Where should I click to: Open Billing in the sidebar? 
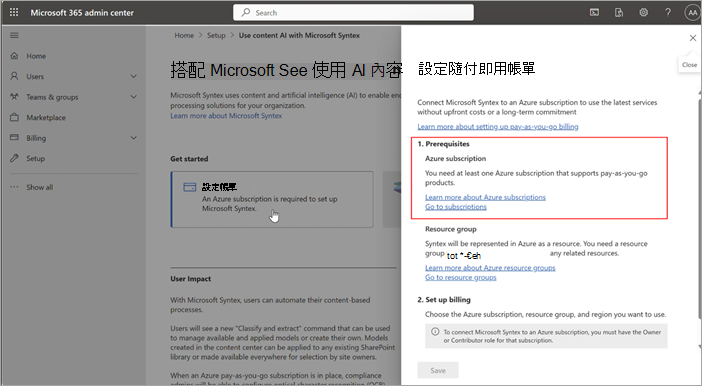click(x=36, y=138)
